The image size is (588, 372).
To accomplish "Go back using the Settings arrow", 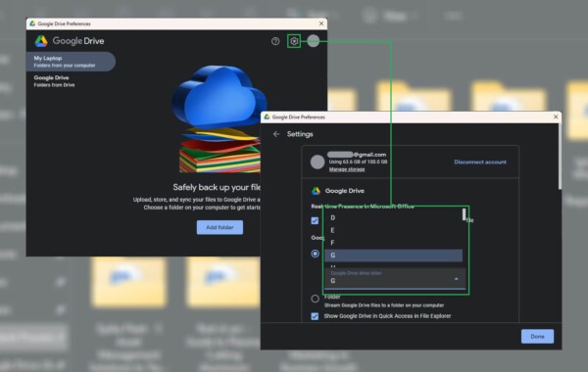I will click(x=276, y=134).
